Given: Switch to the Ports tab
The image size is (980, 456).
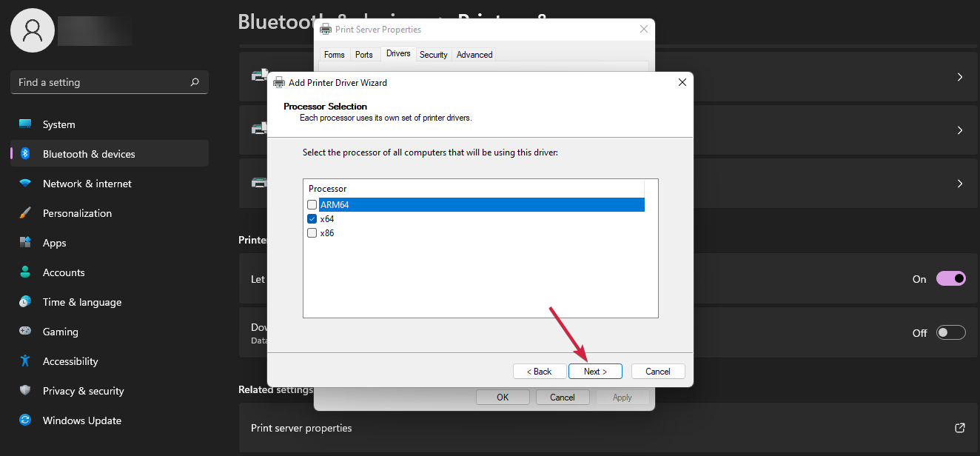Looking at the screenshot, I should [x=363, y=54].
